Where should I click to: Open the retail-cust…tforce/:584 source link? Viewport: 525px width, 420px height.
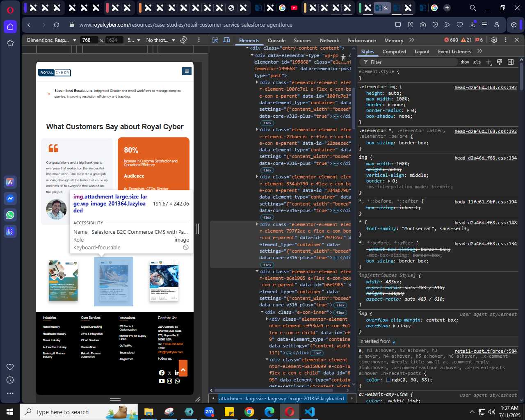click(486, 351)
